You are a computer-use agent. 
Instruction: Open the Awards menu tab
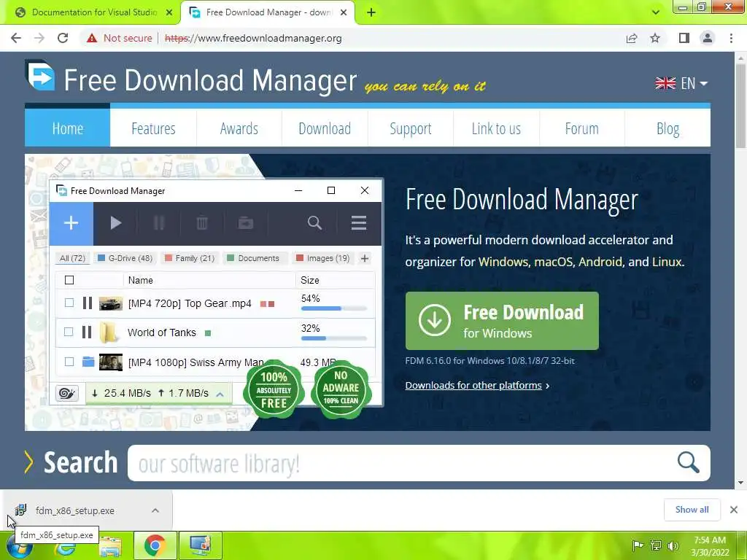(239, 128)
